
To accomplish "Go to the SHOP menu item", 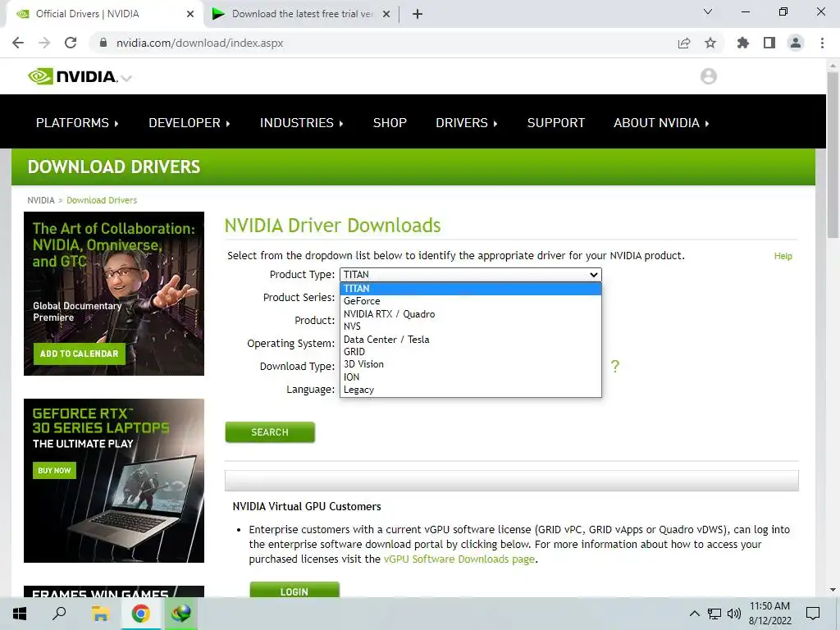I will pos(390,123).
